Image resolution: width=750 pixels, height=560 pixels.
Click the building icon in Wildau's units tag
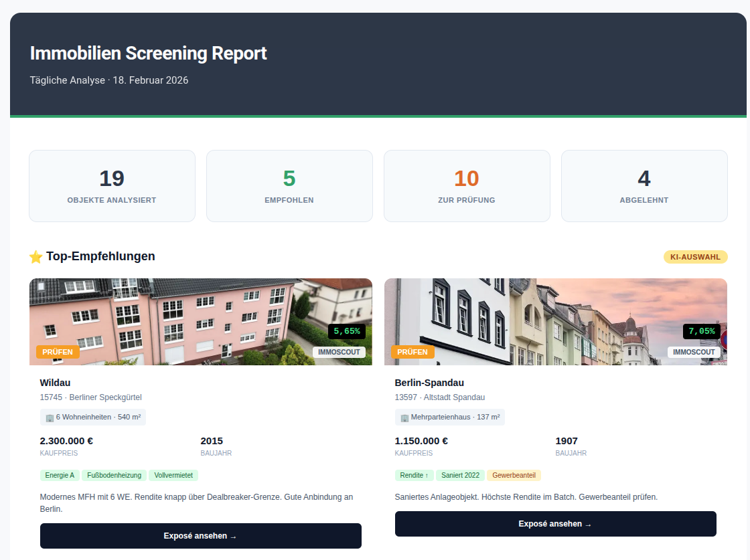click(x=50, y=417)
